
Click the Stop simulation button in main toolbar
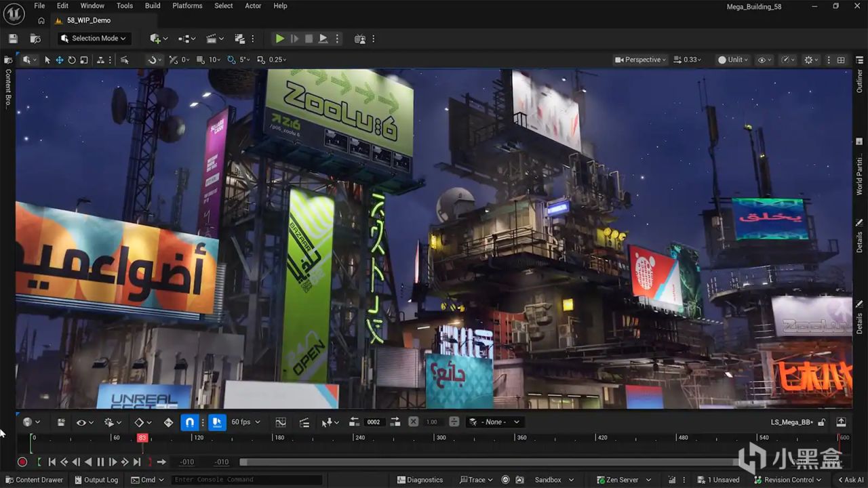[x=309, y=39]
